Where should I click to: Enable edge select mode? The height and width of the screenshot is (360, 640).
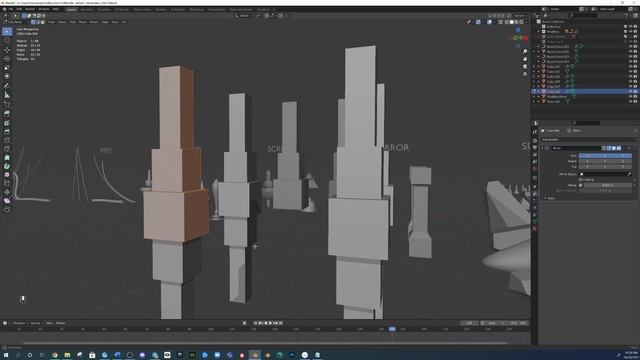(x=38, y=22)
